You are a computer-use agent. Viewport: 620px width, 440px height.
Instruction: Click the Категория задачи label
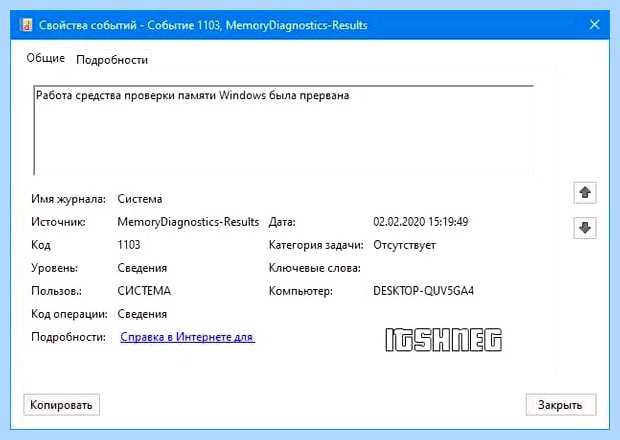point(316,245)
